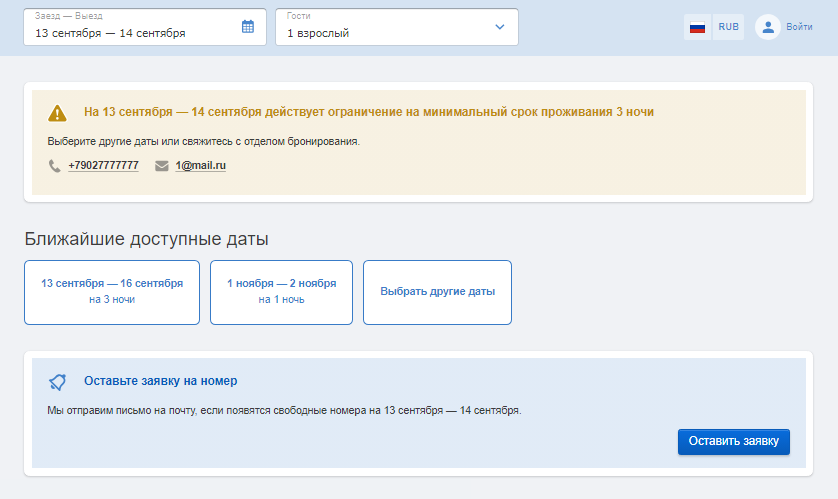This screenshot has width=838, height=499.
Task: Open the RUB currency selector
Action: (x=728, y=27)
